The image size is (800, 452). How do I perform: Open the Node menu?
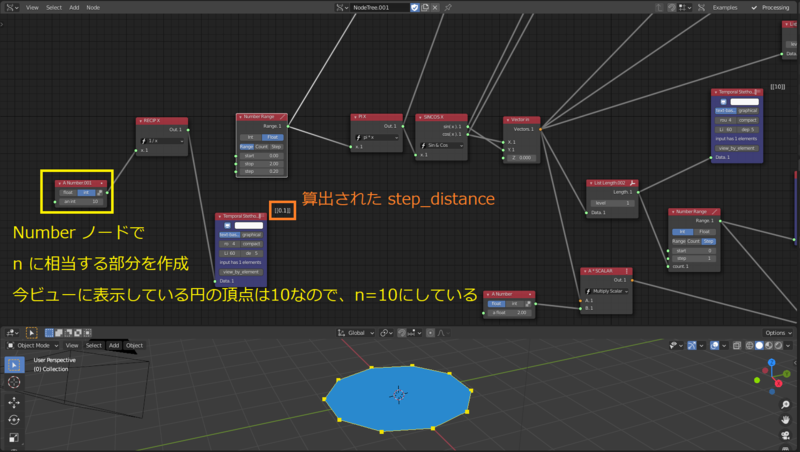click(93, 7)
